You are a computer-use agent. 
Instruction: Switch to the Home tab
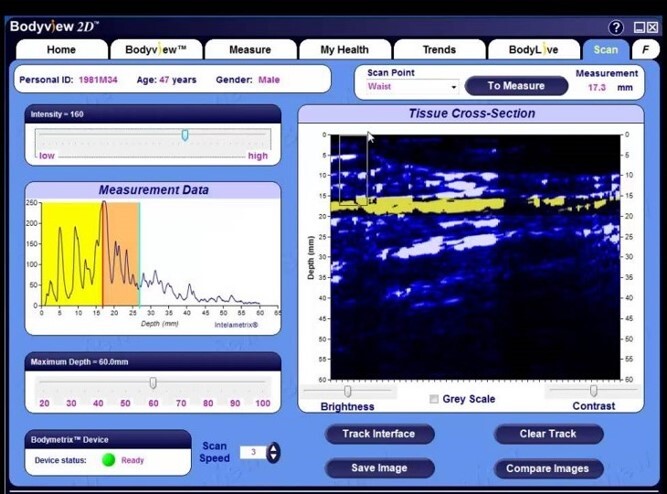coord(61,49)
